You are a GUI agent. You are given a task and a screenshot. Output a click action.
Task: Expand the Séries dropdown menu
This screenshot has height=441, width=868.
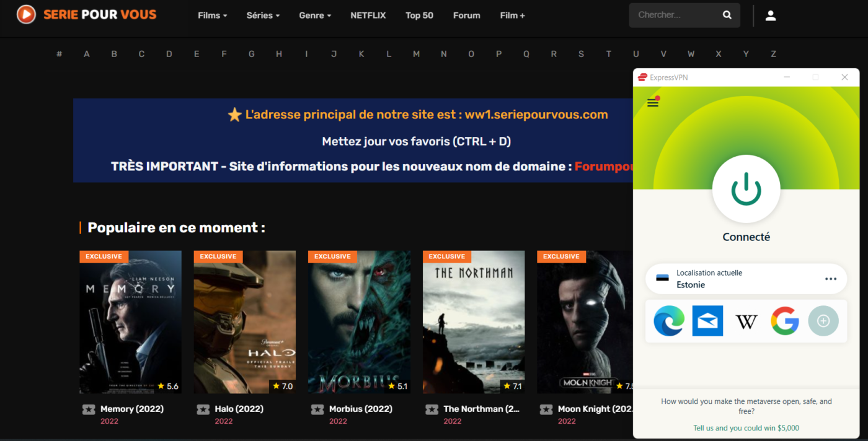click(x=263, y=15)
